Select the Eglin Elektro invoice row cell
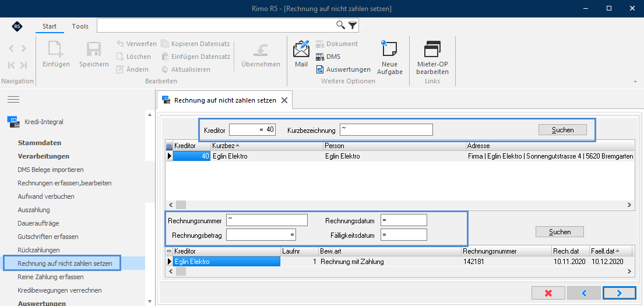Viewport: 644px width, 306px height. 227,262
